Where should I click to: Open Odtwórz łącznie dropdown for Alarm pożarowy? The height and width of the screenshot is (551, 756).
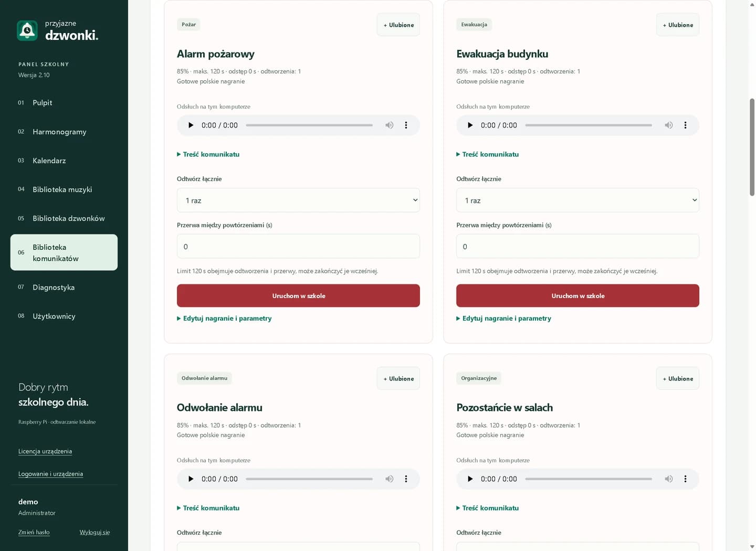298,200
